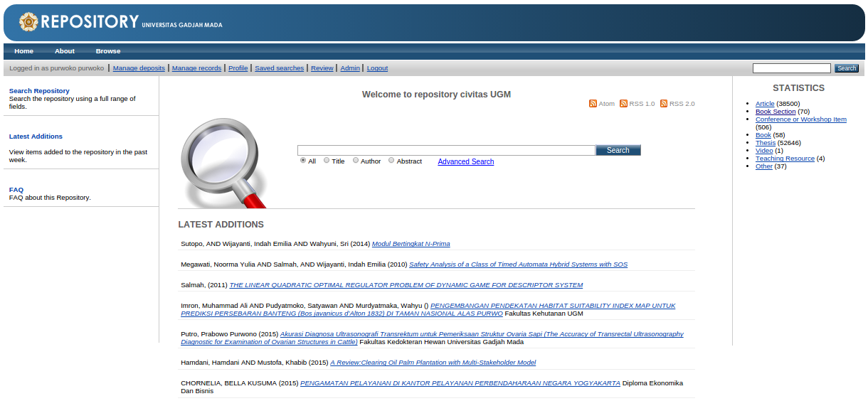This screenshot has height=401, width=868.
Task: Open the Review link
Action: pyautogui.click(x=322, y=68)
